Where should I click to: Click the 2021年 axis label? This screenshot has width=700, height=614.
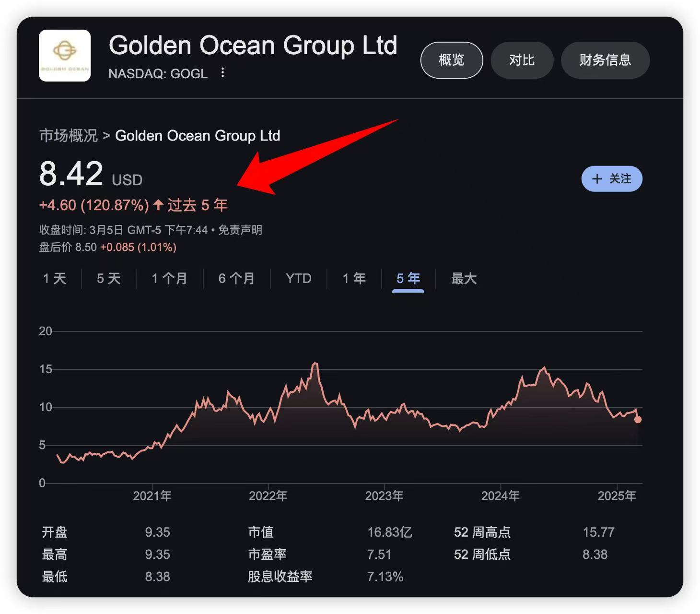[152, 496]
